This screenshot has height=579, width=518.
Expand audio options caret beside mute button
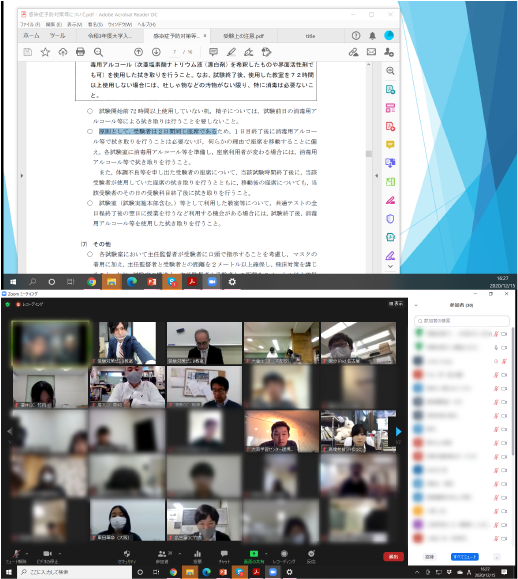(27, 554)
